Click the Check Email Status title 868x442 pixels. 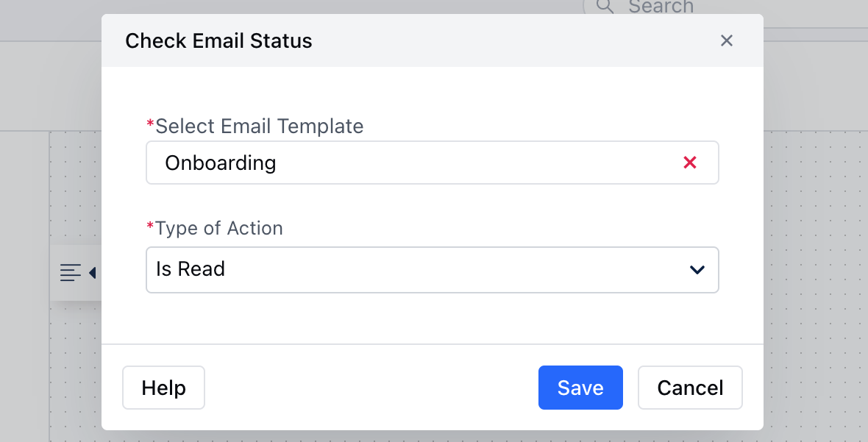218,41
